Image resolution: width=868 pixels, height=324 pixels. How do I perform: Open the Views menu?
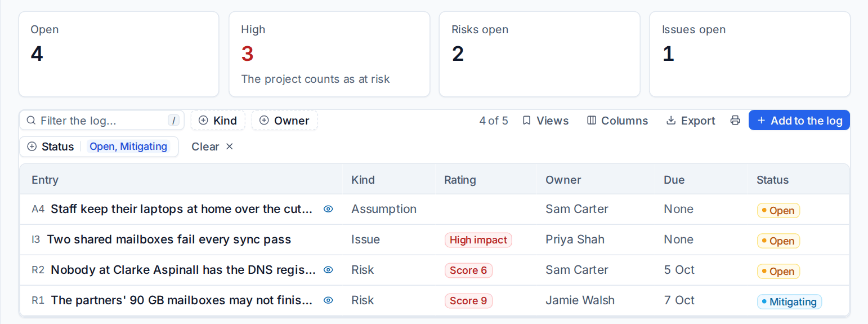(545, 121)
